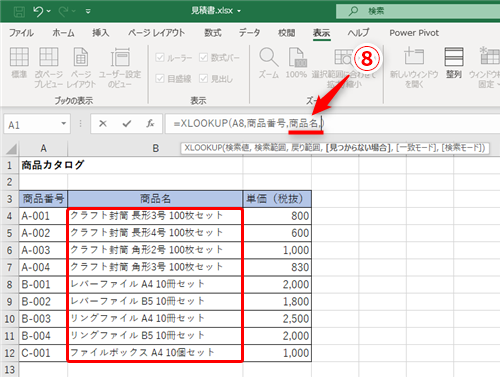The image size is (500, 377).
Task: Set zoom to 100%
Action: point(296,63)
